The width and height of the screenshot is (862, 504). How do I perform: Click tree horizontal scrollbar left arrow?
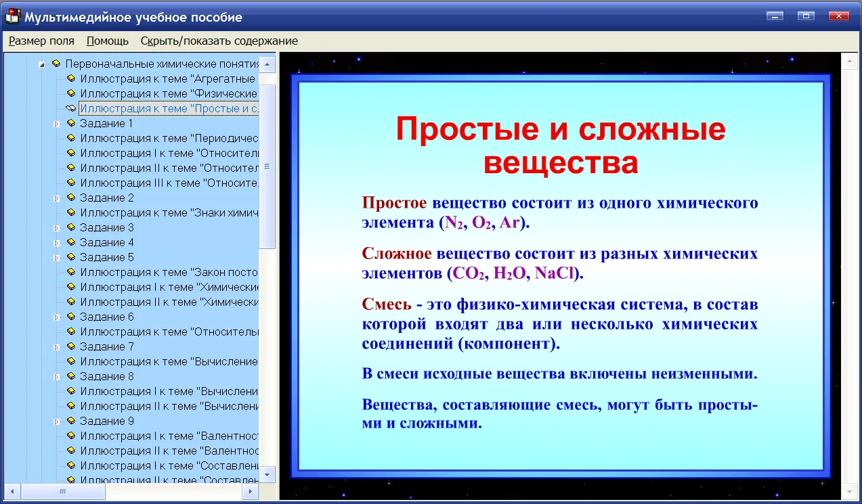click(x=14, y=492)
